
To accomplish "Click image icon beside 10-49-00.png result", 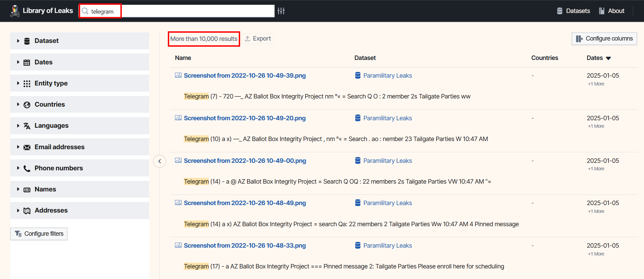I will [x=178, y=160].
